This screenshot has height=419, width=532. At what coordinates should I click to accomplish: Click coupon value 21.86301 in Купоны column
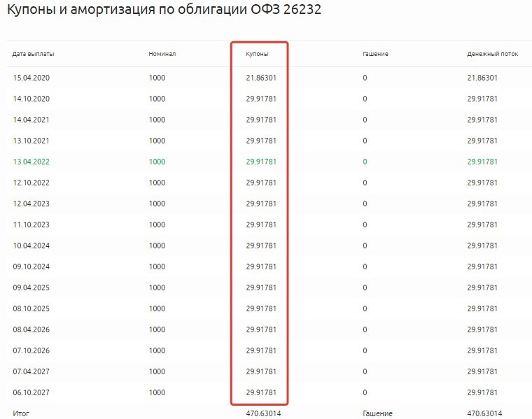click(261, 78)
